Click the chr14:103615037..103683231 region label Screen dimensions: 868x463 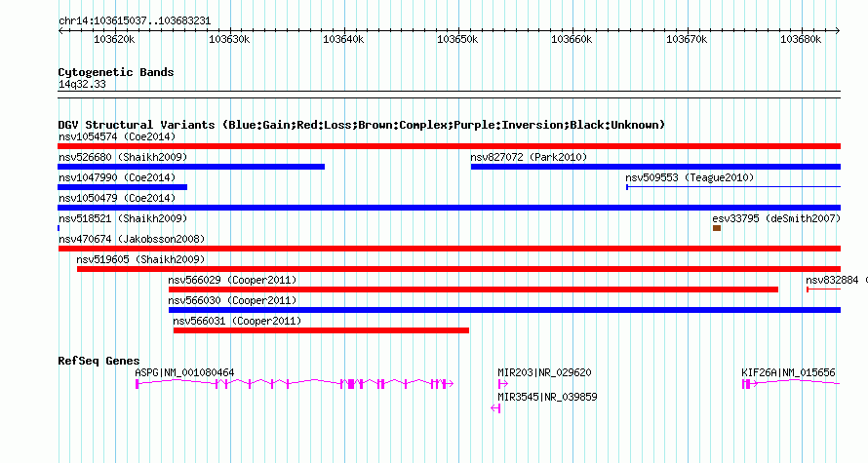(x=135, y=20)
